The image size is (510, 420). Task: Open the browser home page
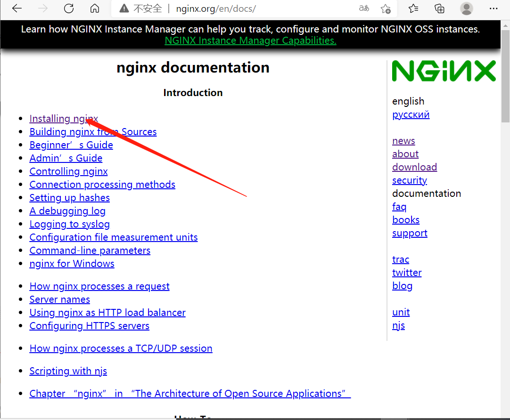[94, 8]
